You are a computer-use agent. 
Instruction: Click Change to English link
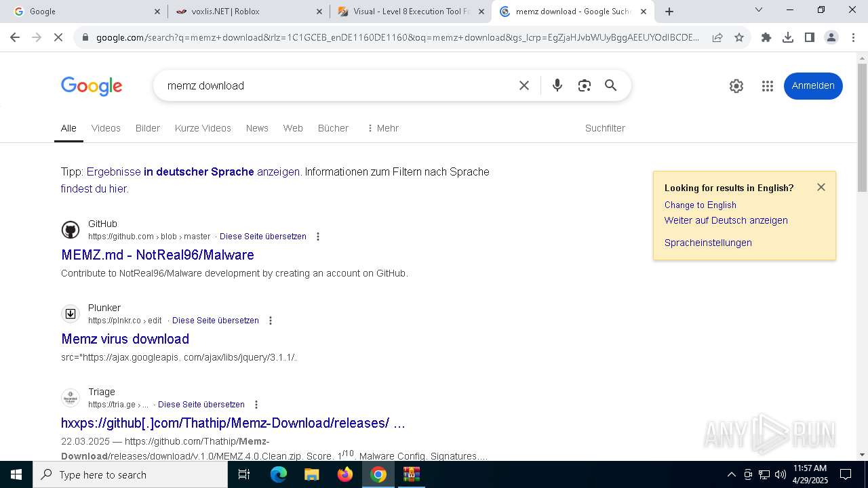[x=701, y=205]
